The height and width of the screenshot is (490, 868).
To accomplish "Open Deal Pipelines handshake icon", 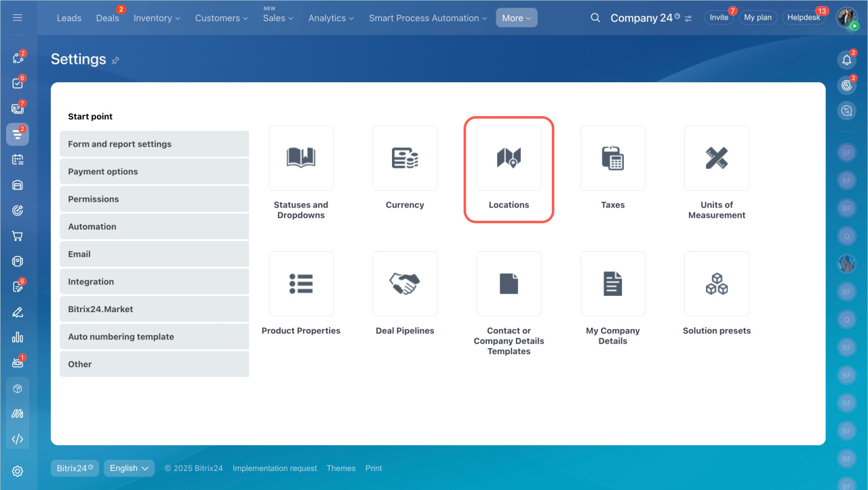I will tap(405, 284).
